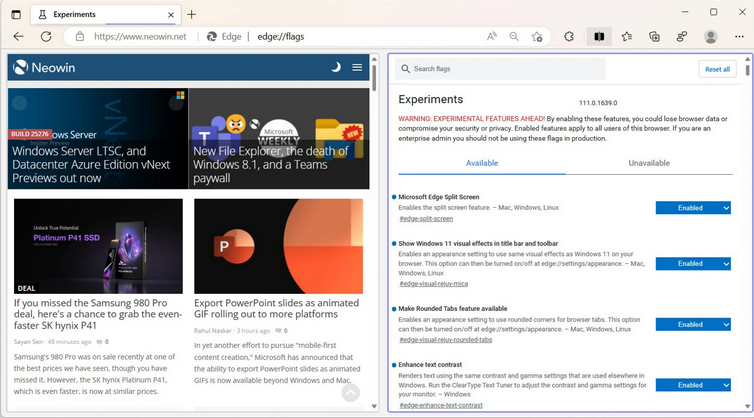Image resolution: width=754 pixels, height=418 pixels.
Task: Click the browser Back arrow
Action: click(x=18, y=36)
